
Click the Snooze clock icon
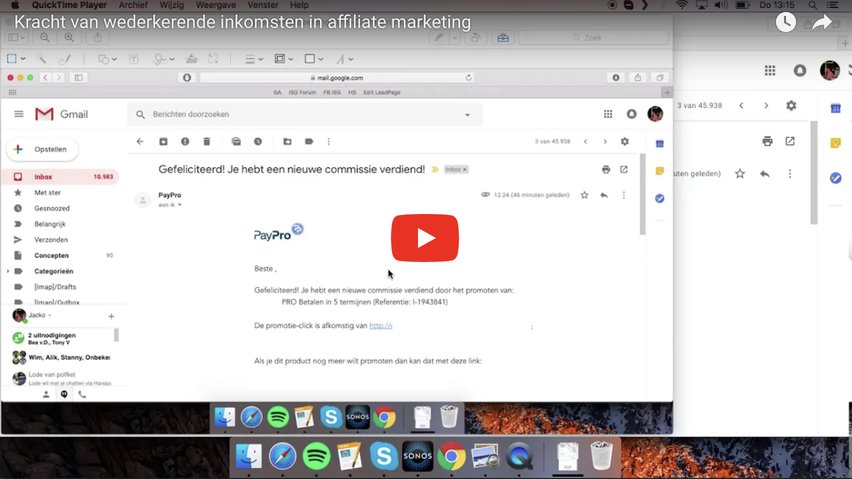(258, 142)
